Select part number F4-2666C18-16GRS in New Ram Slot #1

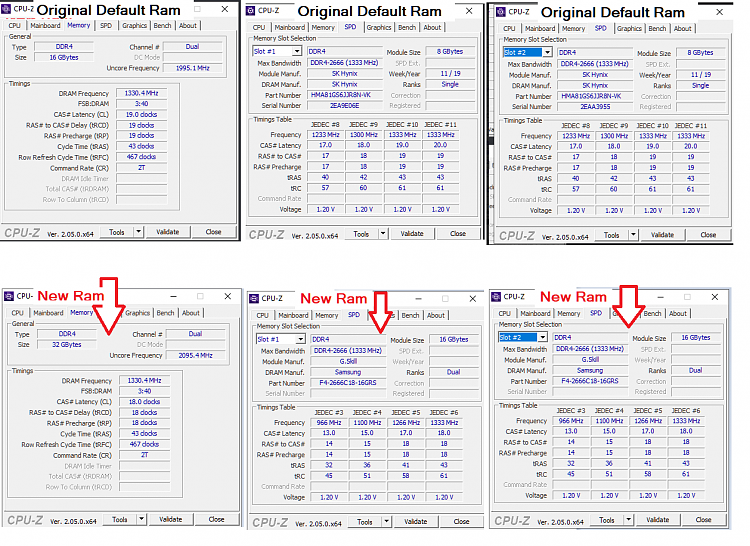348,383
